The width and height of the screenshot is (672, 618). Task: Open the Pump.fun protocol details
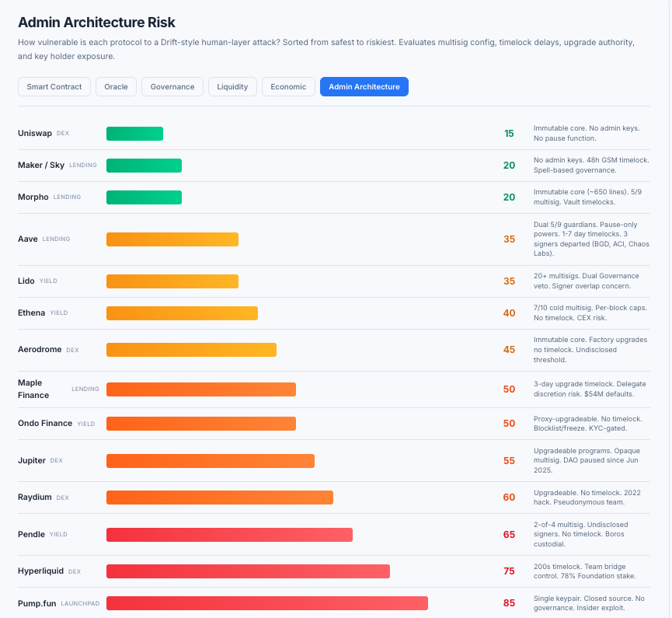point(38,602)
